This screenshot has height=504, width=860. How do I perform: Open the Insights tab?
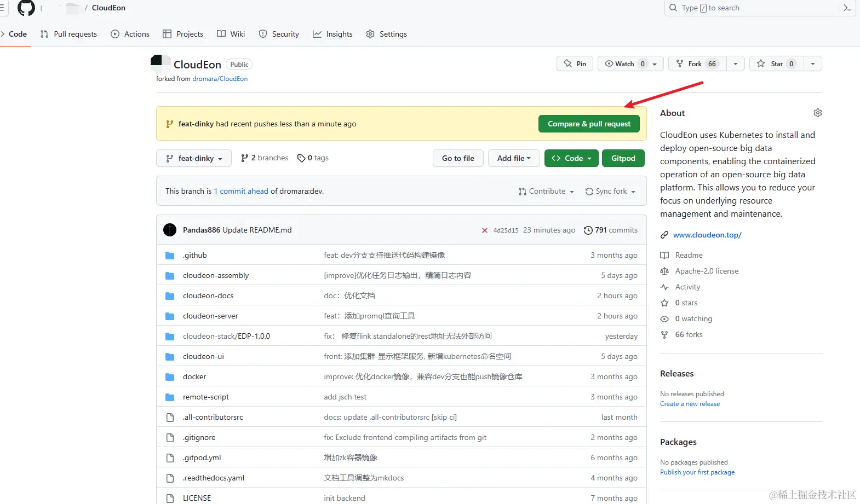coord(332,34)
